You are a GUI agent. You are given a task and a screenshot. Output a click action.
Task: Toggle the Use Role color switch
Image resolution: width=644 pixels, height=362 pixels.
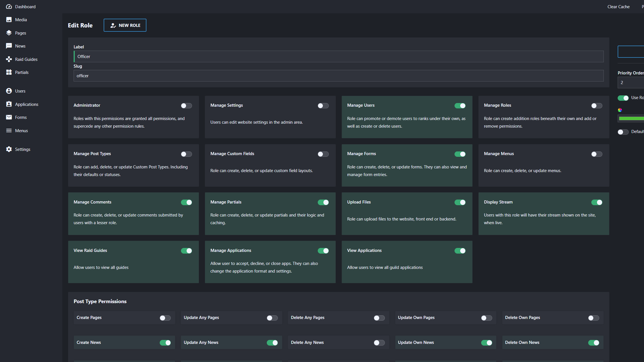coord(623,98)
